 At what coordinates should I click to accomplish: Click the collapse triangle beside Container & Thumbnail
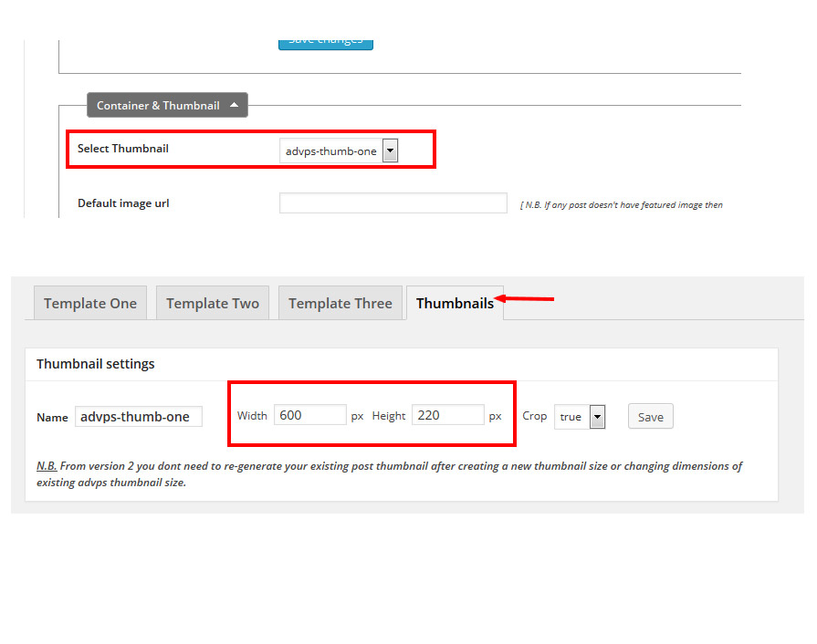[235, 105]
